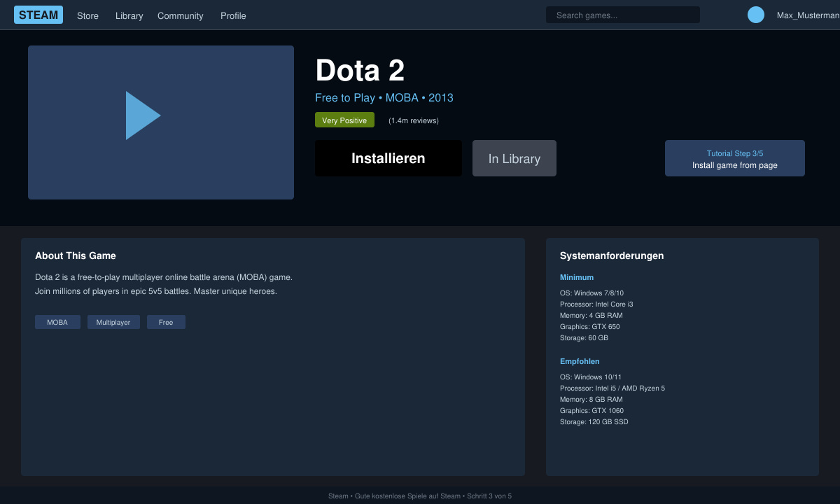Click the Installieren button
This screenshot has height=504, width=840.
point(388,158)
